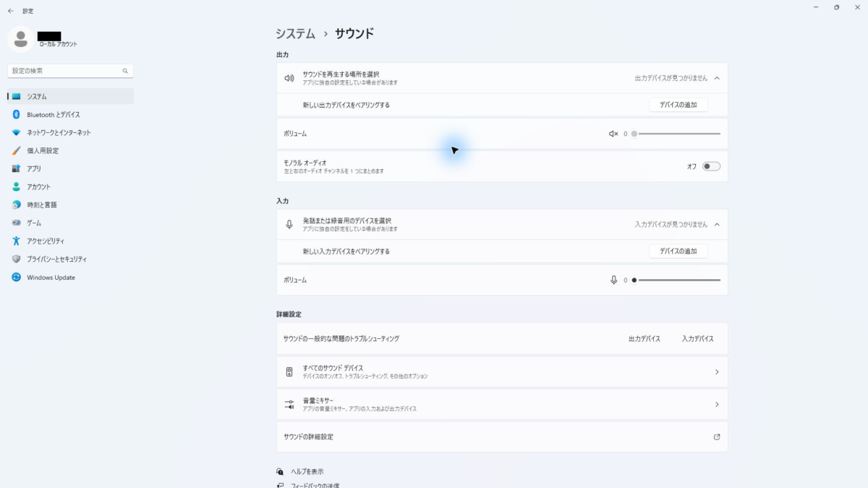Click the 音量ミキサー mixer icon
This screenshot has height=488, width=868.
(289, 404)
